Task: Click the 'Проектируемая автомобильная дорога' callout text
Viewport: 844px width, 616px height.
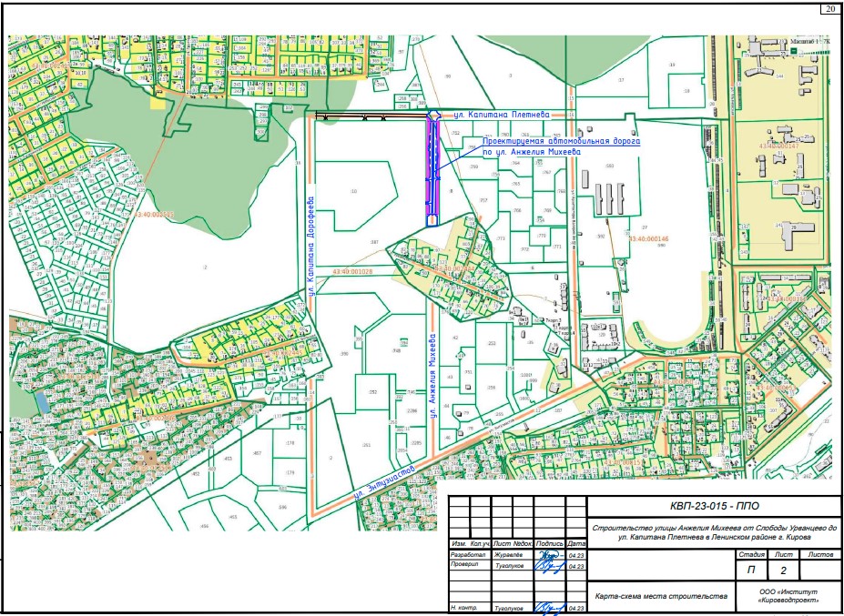Action: coord(561,142)
